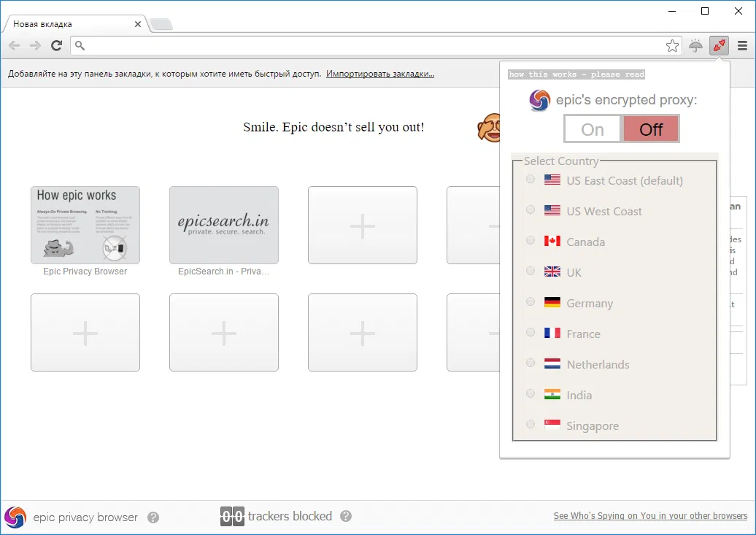Open the umbrella protection icon
The width and height of the screenshot is (756, 535).
tap(695, 46)
